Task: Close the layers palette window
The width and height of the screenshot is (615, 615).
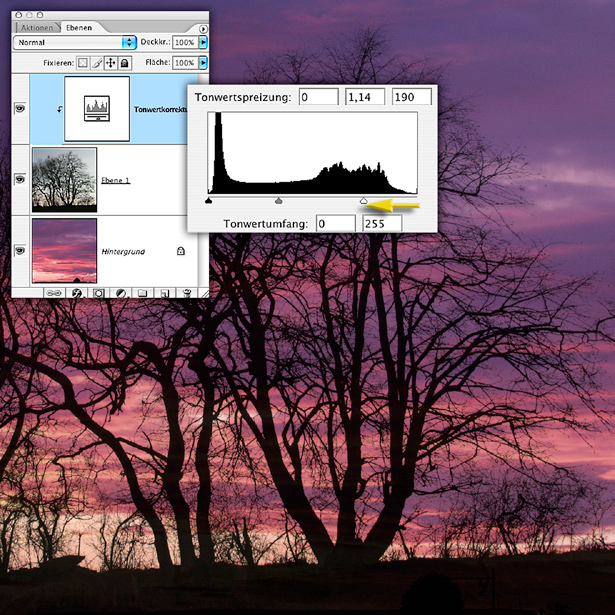Action: point(18,15)
